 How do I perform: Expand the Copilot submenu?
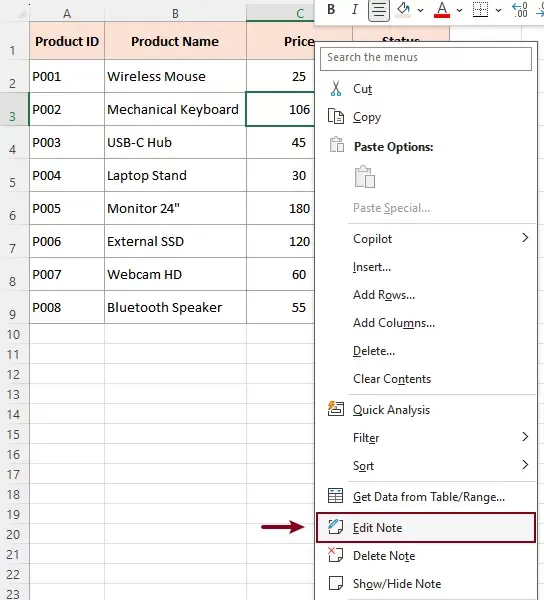(x=426, y=239)
